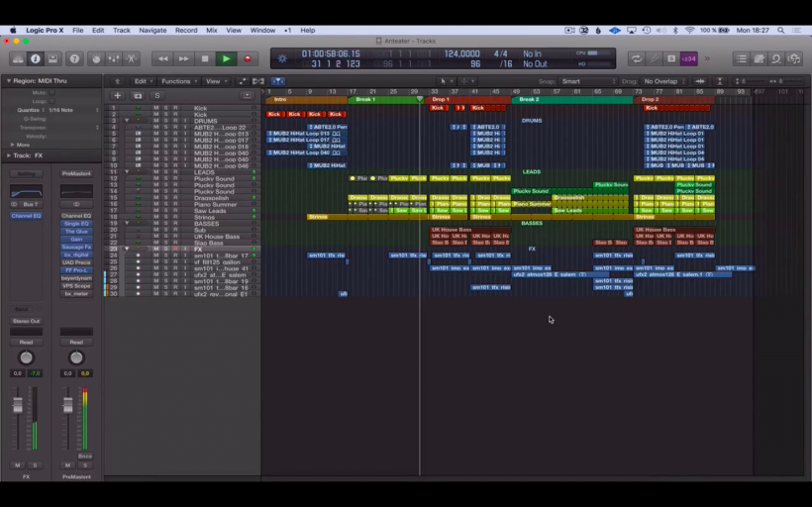The height and width of the screenshot is (507, 812).
Task: Click the Rewind transport button
Action: tap(162, 59)
